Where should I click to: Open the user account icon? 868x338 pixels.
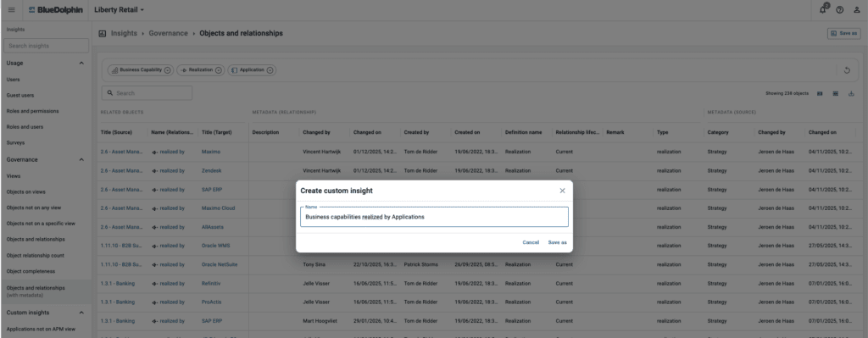click(x=856, y=10)
